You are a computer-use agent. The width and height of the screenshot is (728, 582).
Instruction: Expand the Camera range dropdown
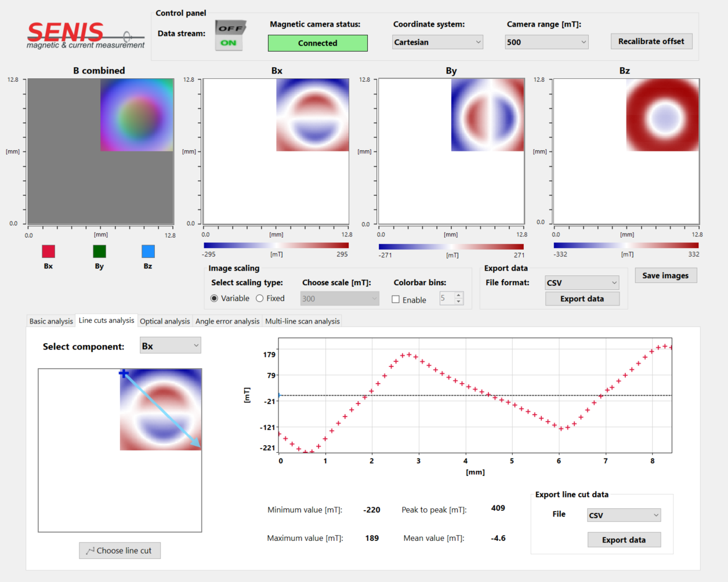546,42
